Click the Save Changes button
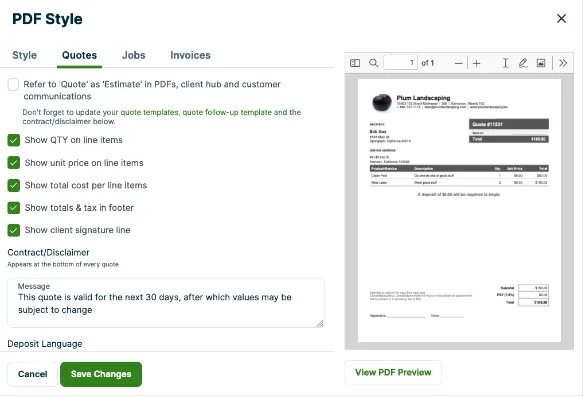 click(x=101, y=374)
